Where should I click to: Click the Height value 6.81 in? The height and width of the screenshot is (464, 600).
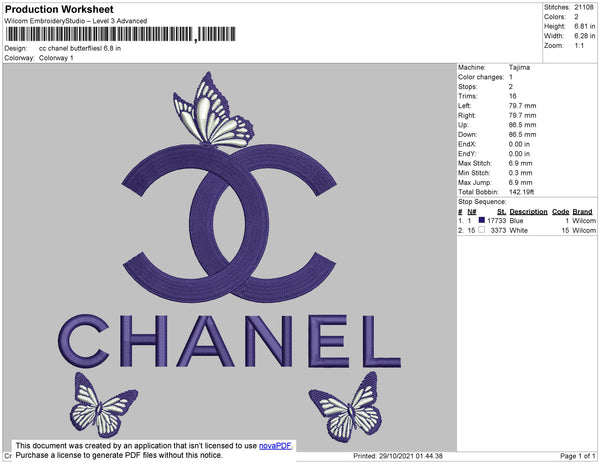click(584, 26)
